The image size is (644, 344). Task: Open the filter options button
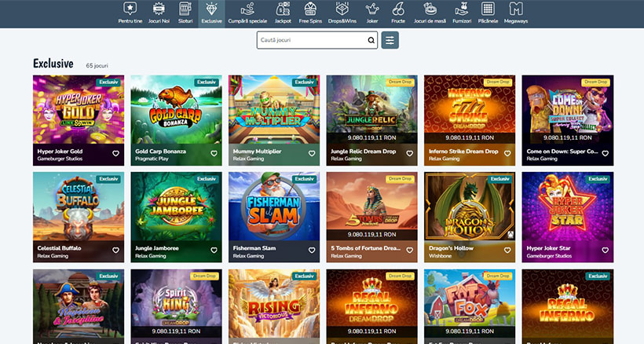(390, 40)
